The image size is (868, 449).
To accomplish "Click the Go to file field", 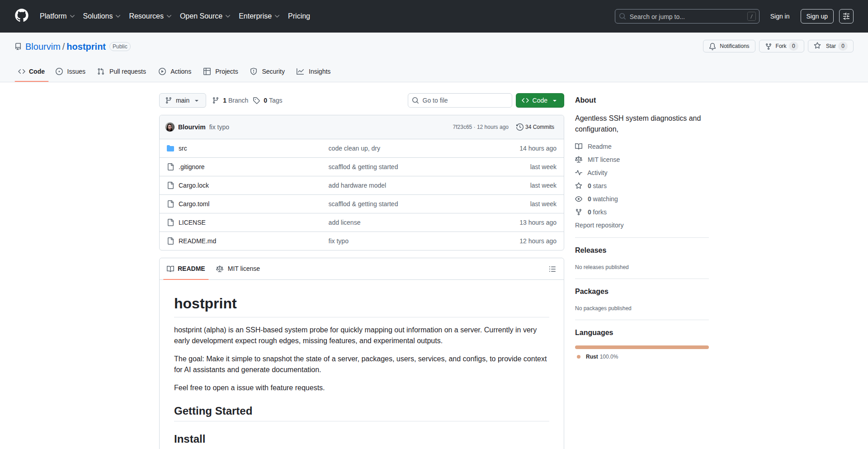I will pyautogui.click(x=460, y=100).
